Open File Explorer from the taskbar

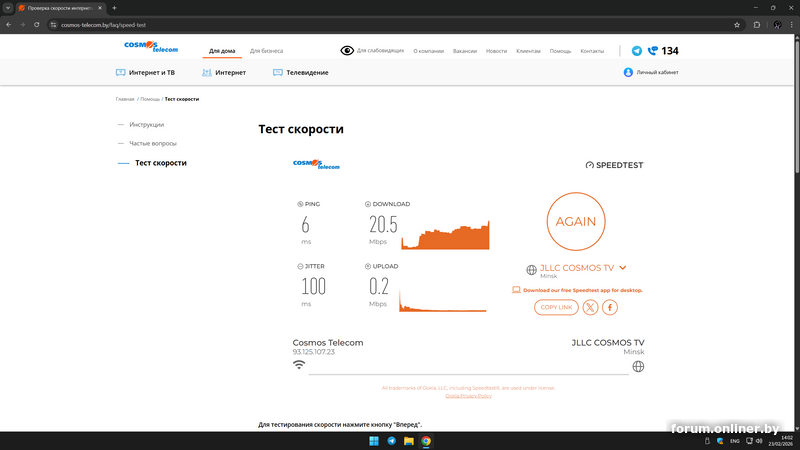tap(409, 441)
